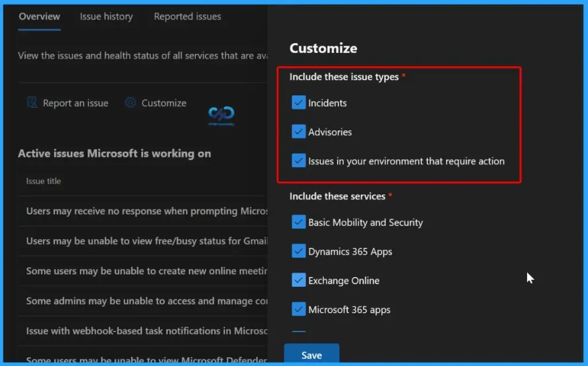Click 'Issues in your environment that require action' text
The width and height of the screenshot is (588, 366).
pyautogui.click(x=407, y=161)
